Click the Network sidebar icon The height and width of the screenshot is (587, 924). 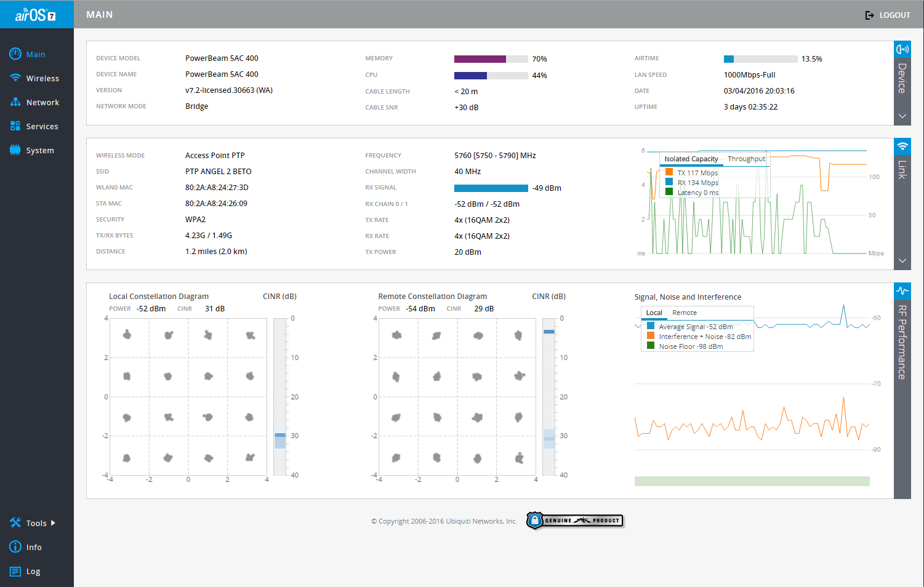[15, 102]
